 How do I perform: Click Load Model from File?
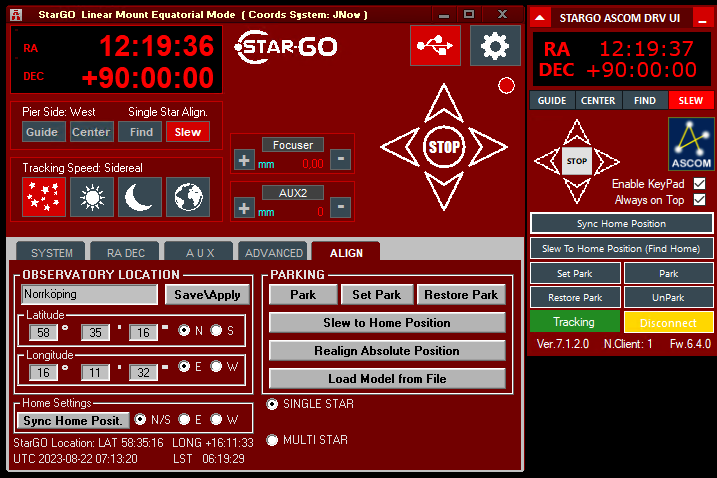pyautogui.click(x=387, y=378)
